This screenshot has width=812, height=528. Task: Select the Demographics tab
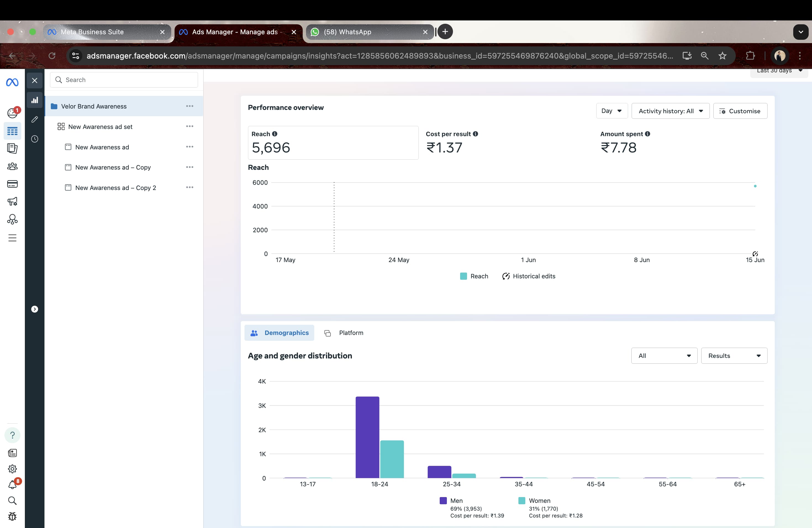point(280,333)
